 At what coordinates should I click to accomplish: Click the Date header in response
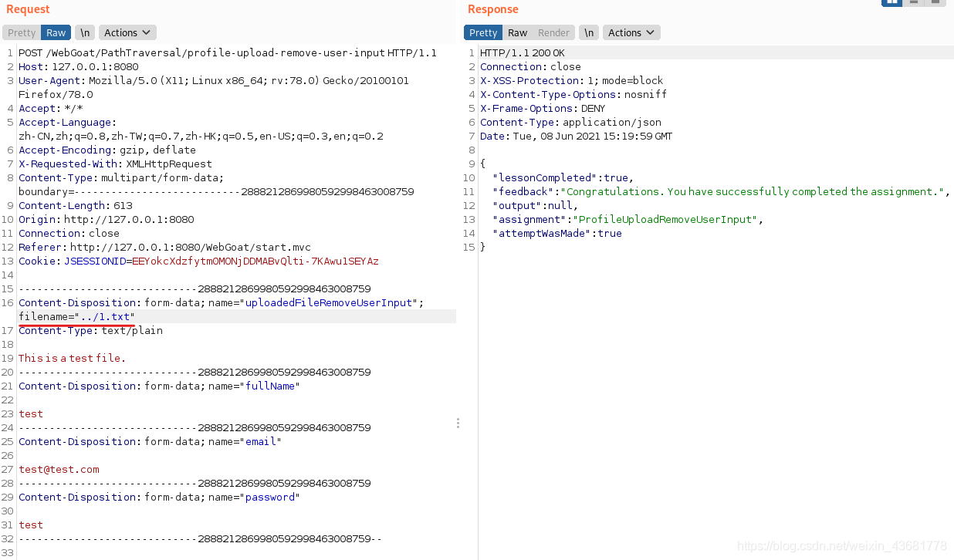[577, 136]
